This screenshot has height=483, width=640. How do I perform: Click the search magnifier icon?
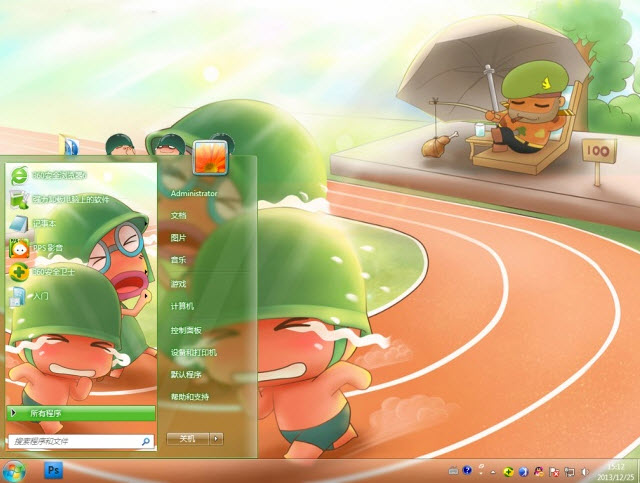pos(146,441)
